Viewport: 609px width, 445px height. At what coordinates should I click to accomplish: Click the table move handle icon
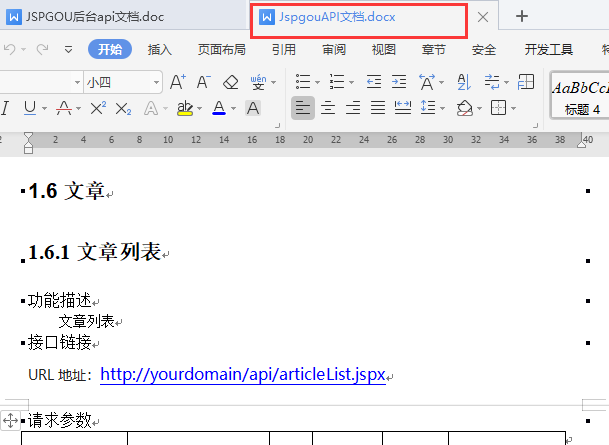(10, 420)
